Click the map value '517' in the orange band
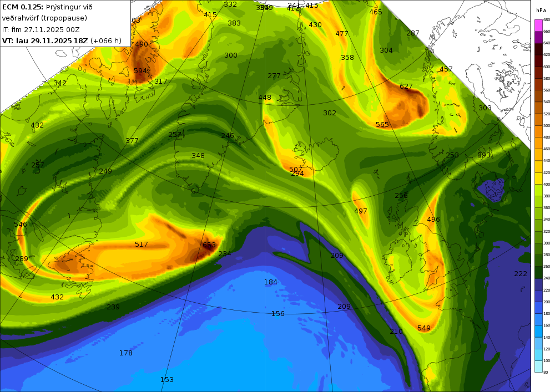Viewport: 555px width, 392px height. pos(141,245)
